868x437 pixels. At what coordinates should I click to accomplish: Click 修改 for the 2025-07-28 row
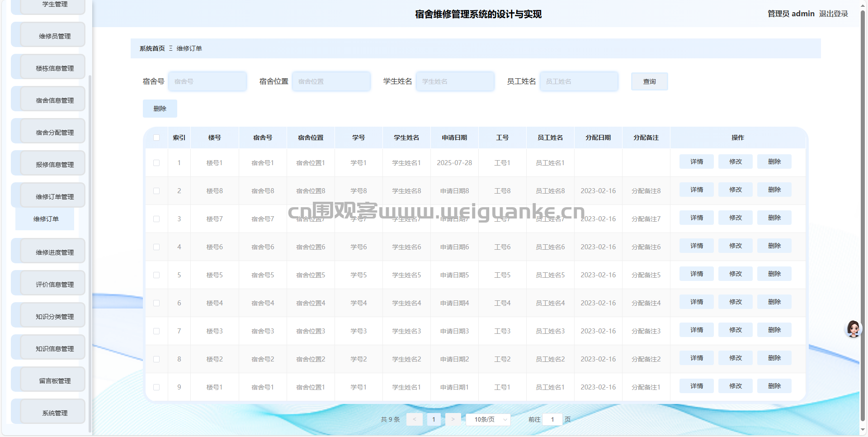pos(736,161)
